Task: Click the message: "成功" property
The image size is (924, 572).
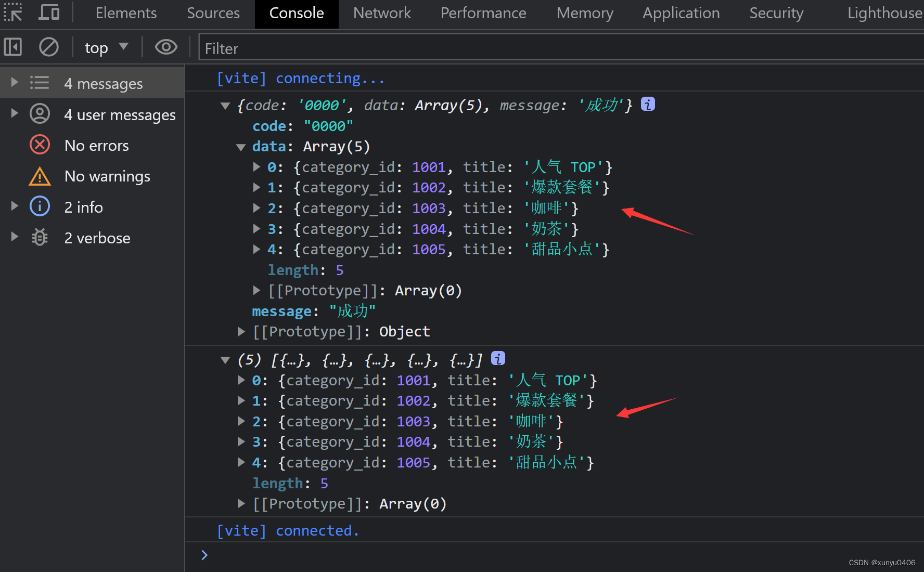Action: (x=314, y=311)
